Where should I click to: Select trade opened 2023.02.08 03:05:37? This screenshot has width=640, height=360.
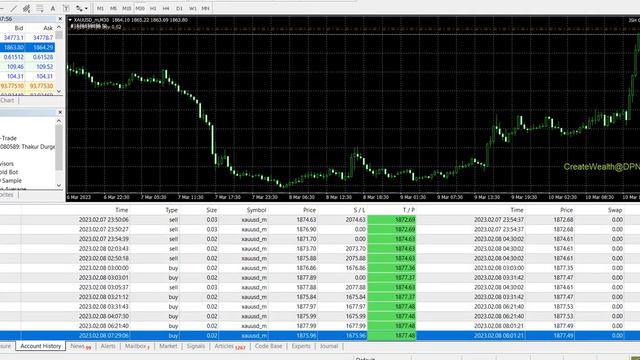(320, 287)
